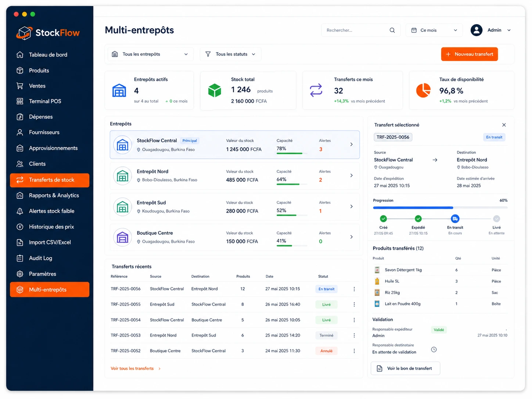Expand Entrepôt Nord row chevron
Screen dimensions: 532x399
352,176
